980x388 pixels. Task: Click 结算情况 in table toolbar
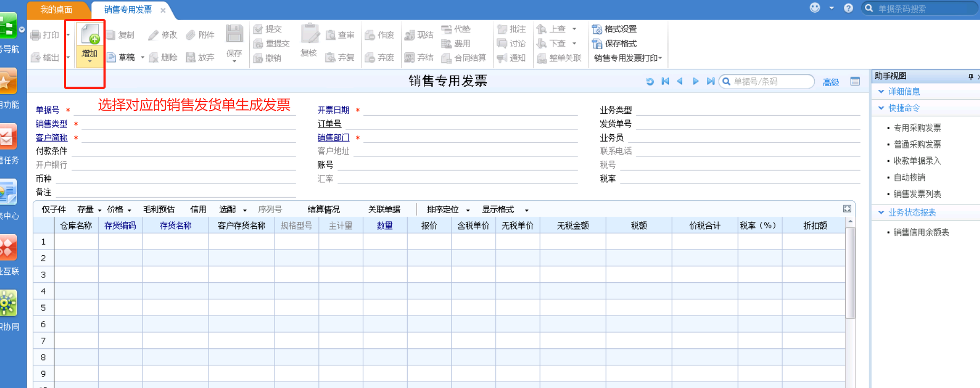324,210
